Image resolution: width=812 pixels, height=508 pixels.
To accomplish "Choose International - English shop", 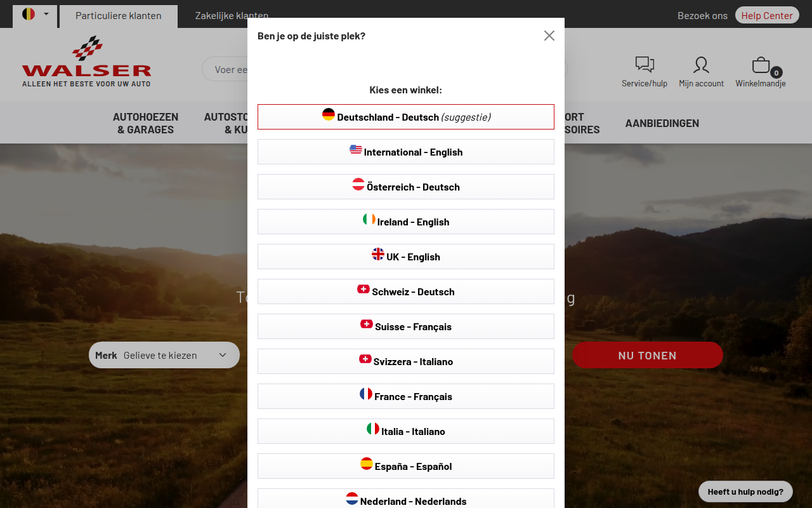I will click(406, 152).
